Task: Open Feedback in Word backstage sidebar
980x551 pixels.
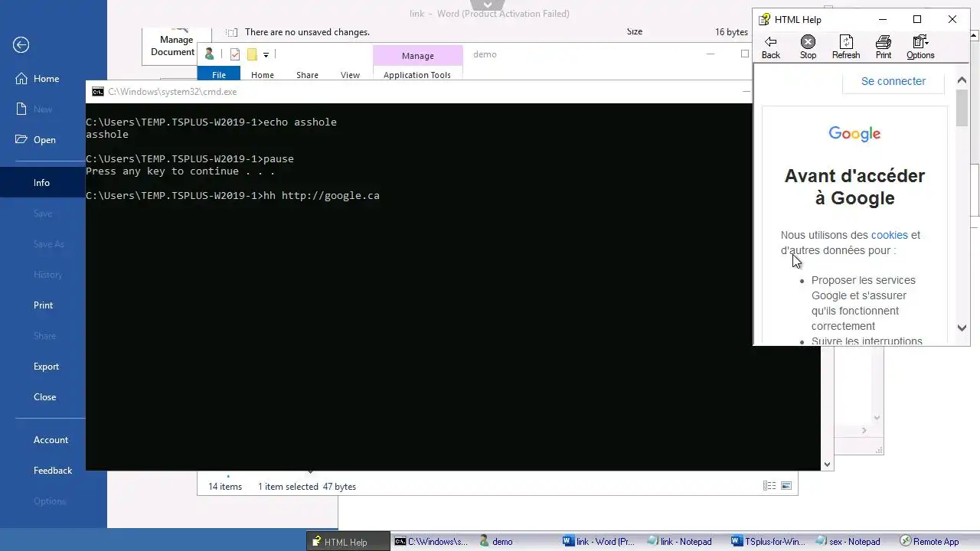Action: pos(53,471)
